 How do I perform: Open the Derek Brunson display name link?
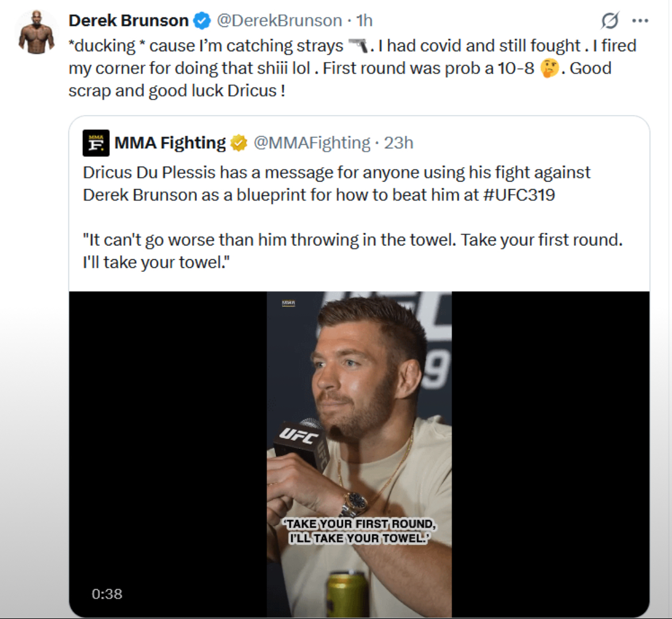pos(129,21)
